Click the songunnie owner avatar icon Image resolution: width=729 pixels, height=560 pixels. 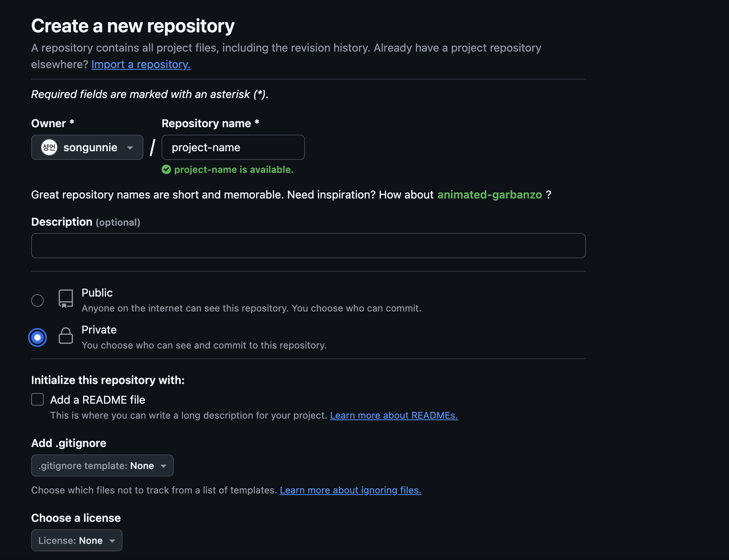tap(50, 147)
